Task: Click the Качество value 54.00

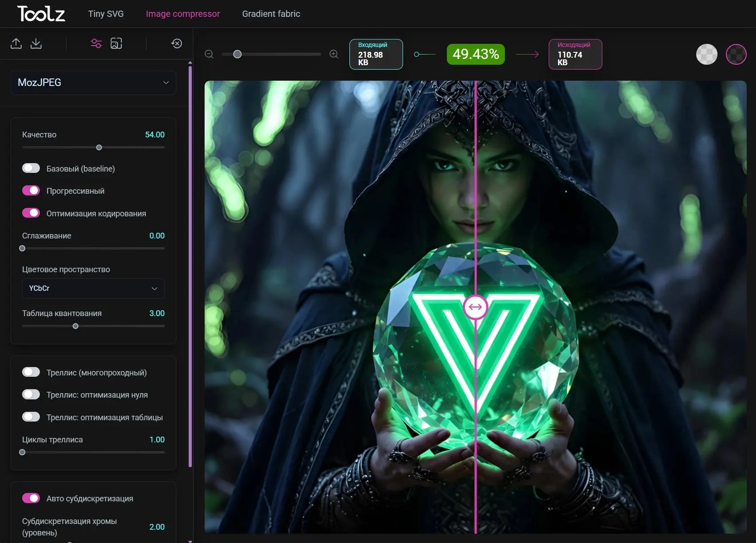Action: tap(155, 134)
